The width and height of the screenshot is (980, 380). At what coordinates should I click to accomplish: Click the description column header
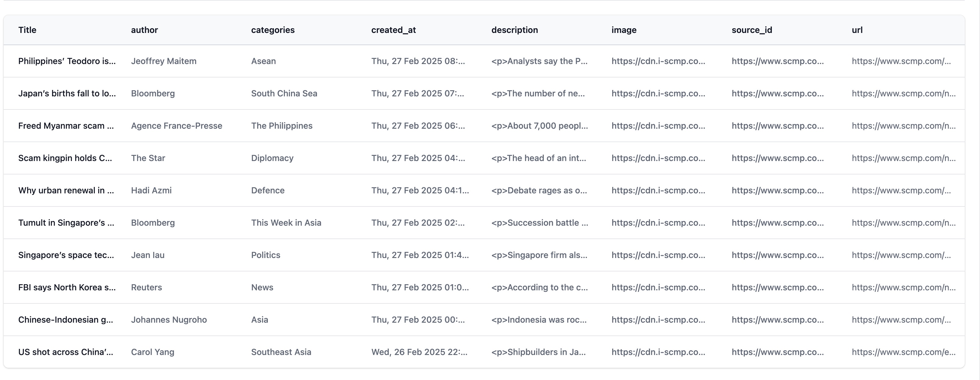pyautogui.click(x=514, y=30)
